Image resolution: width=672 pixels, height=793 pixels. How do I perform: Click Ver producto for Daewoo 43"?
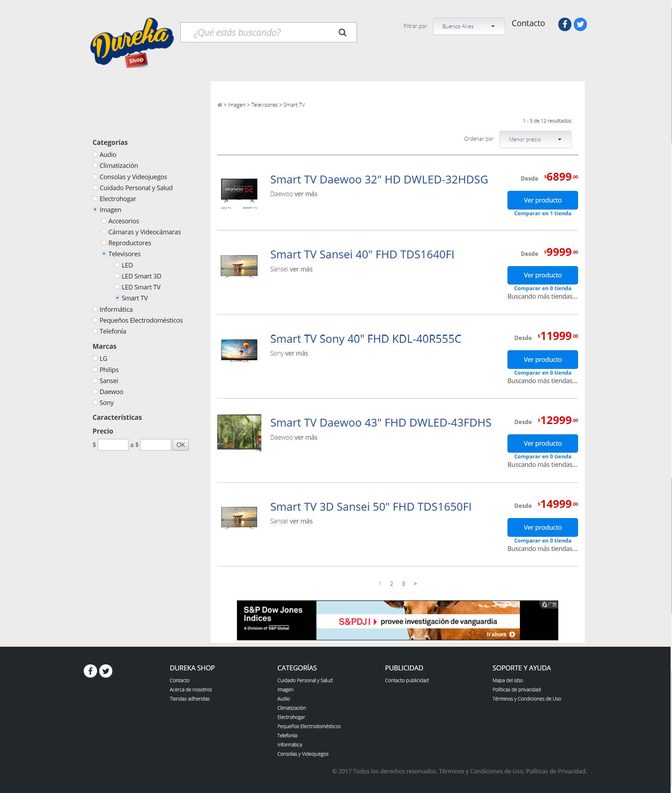[542, 444]
